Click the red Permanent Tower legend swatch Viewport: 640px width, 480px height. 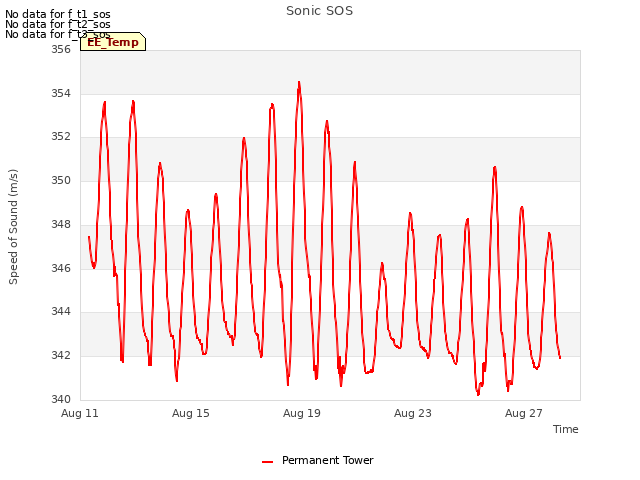pyautogui.click(x=267, y=462)
